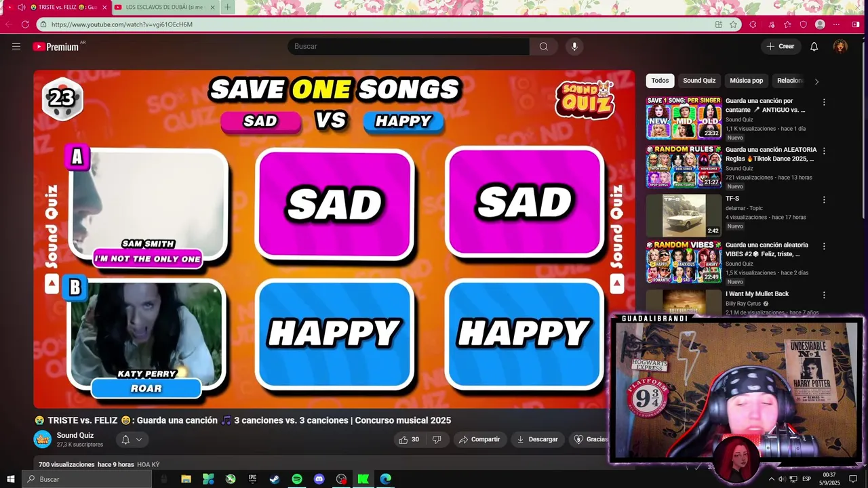The width and height of the screenshot is (868, 488).
Task: Click Windows taskbar Buscar search box
Action: pos(87,479)
